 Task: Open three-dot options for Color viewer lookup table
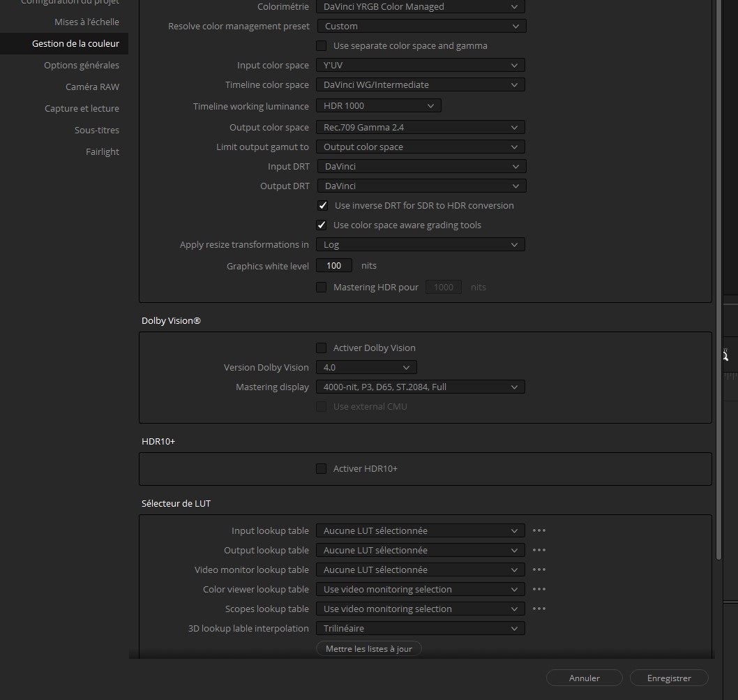click(x=539, y=589)
